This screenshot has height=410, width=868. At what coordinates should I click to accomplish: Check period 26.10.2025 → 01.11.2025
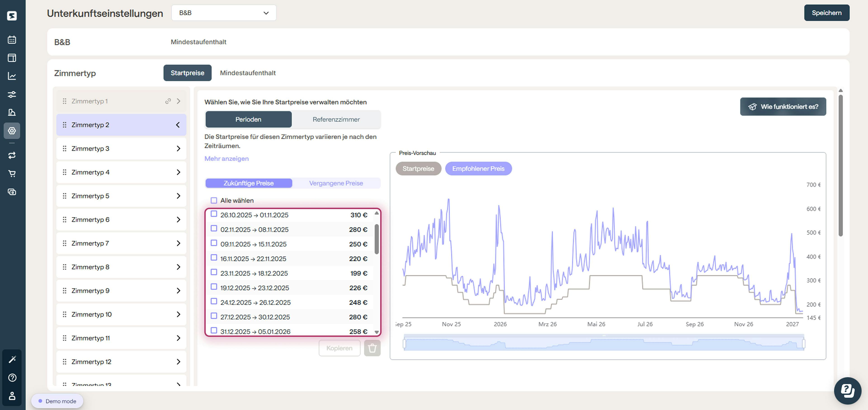pos(214,214)
